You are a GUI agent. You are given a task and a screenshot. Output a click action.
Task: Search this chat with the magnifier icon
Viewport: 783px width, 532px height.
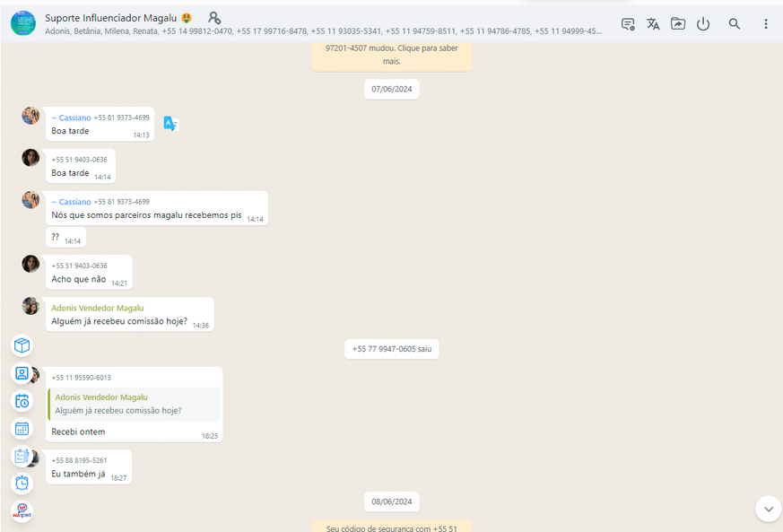pyautogui.click(x=734, y=24)
